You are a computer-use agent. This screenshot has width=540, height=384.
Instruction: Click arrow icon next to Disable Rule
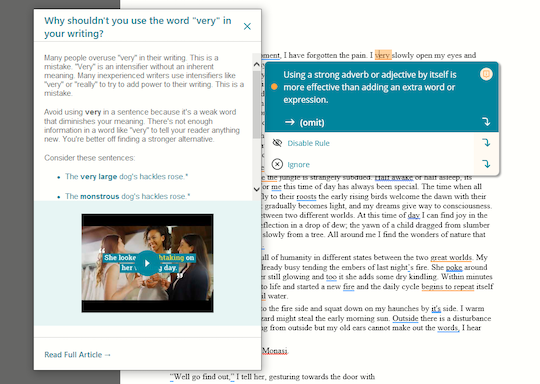pyautogui.click(x=486, y=143)
